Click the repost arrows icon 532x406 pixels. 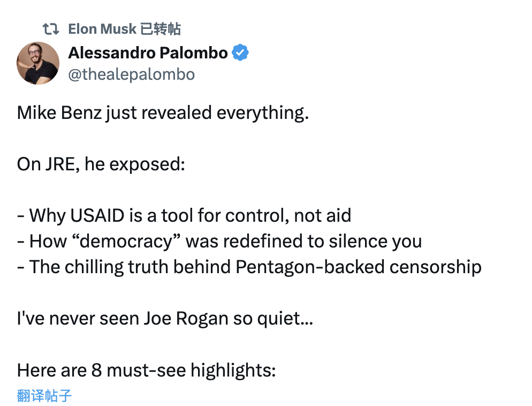point(51,29)
